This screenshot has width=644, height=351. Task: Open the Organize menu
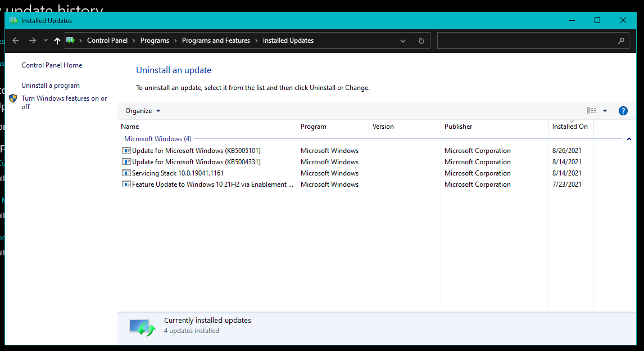(x=143, y=111)
